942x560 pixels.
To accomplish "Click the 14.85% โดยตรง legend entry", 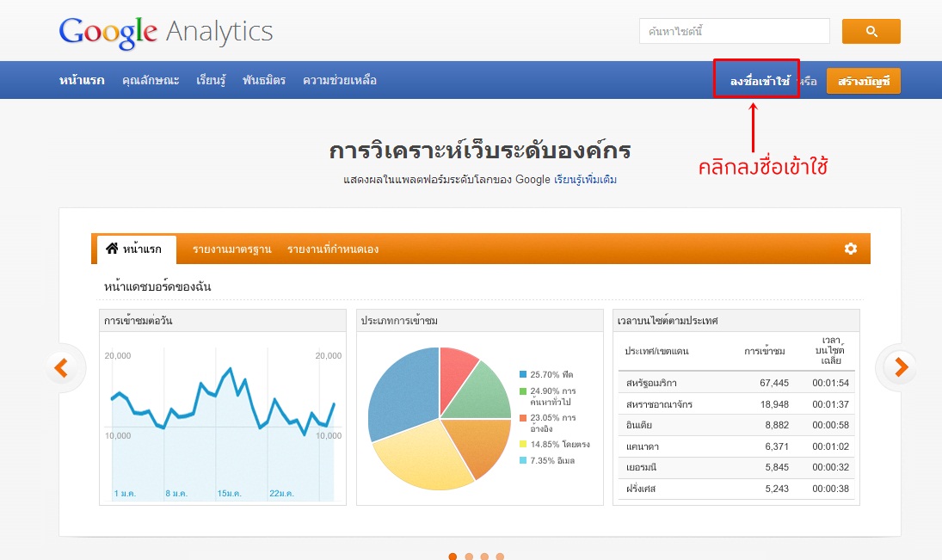I will [x=555, y=445].
